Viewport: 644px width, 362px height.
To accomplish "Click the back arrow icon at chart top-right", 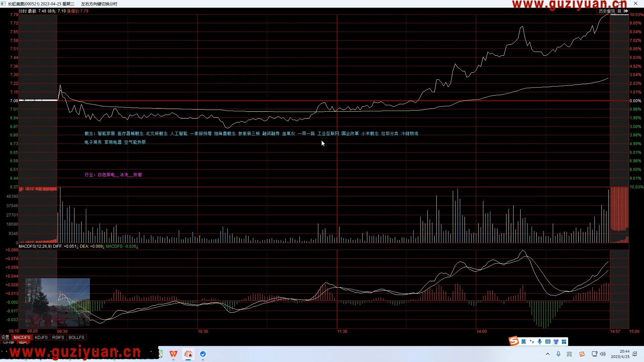I will tap(626, 11).
